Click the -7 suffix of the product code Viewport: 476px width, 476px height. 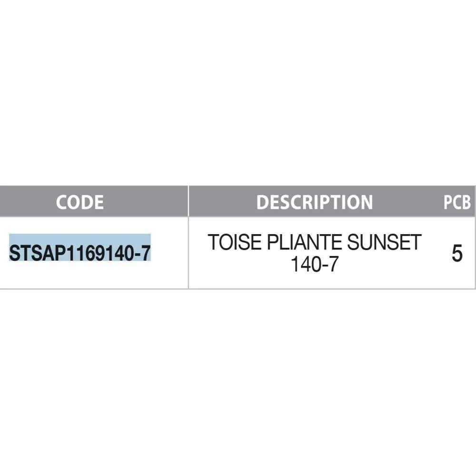tap(143, 252)
